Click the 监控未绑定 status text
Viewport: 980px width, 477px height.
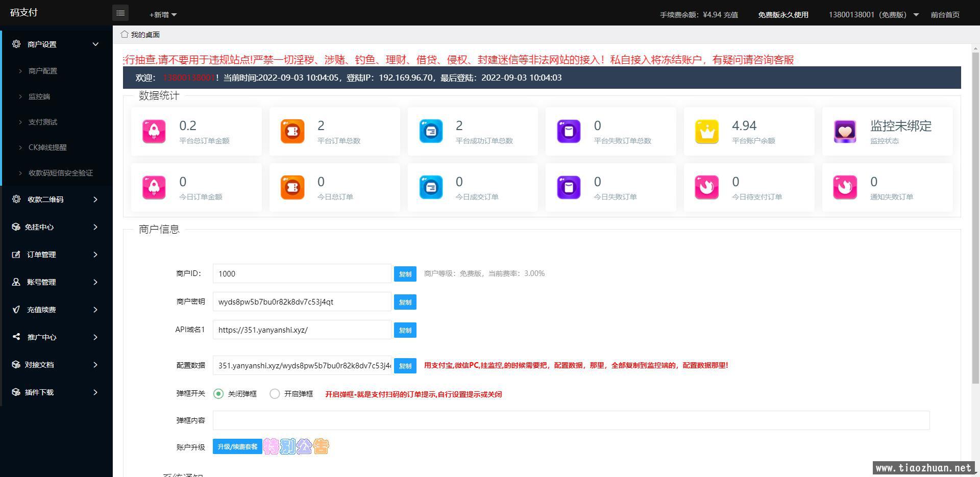click(901, 126)
